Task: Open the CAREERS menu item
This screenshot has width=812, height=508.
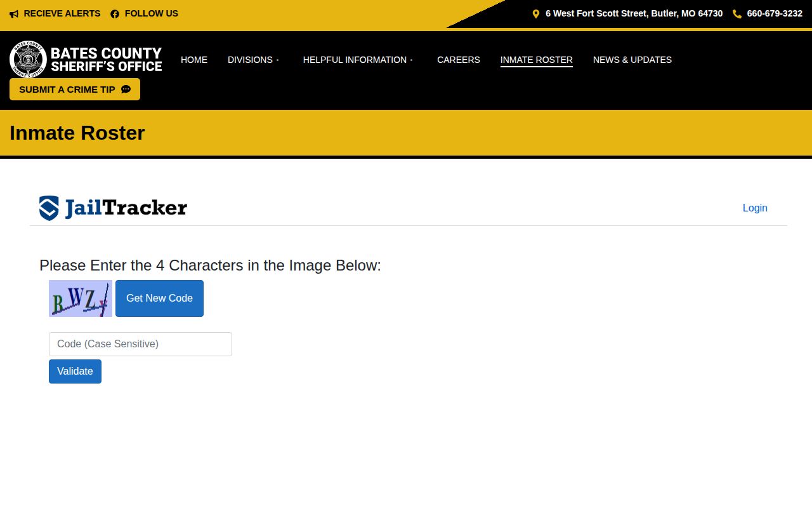Action: point(459,60)
